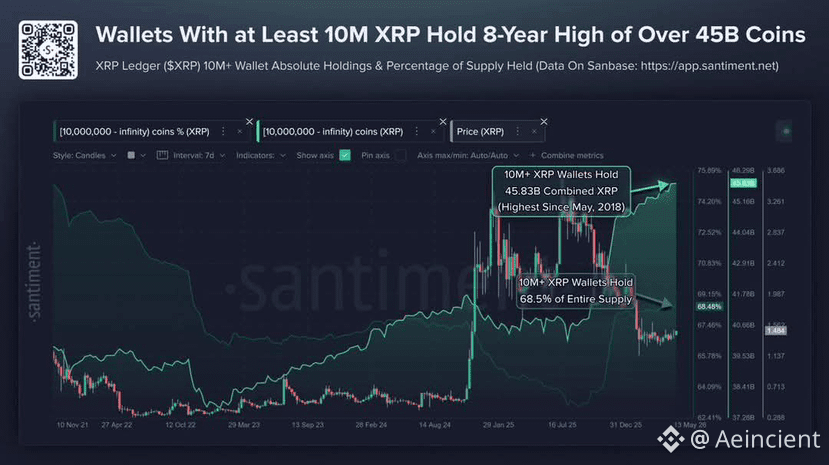Click the 0.713 price axis label
This screenshot has height=465, width=829.
pyautogui.click(x=776, y=387)
